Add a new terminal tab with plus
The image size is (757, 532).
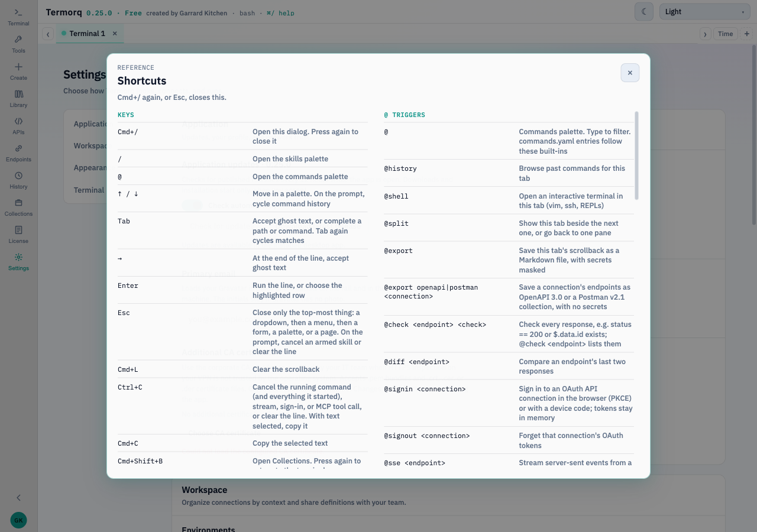747,34
